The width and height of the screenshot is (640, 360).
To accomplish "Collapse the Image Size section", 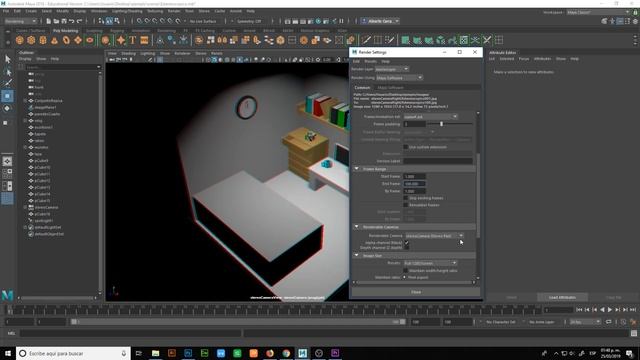I will (356, 256).
